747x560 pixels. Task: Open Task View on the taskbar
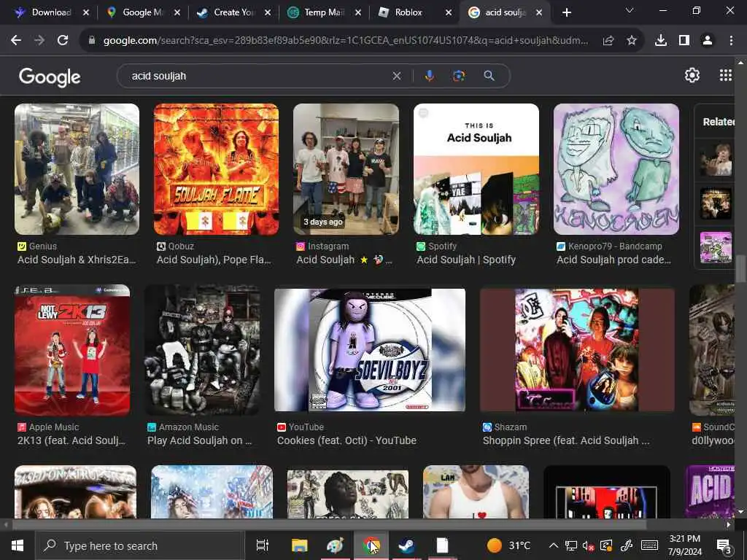pos(263,545)
